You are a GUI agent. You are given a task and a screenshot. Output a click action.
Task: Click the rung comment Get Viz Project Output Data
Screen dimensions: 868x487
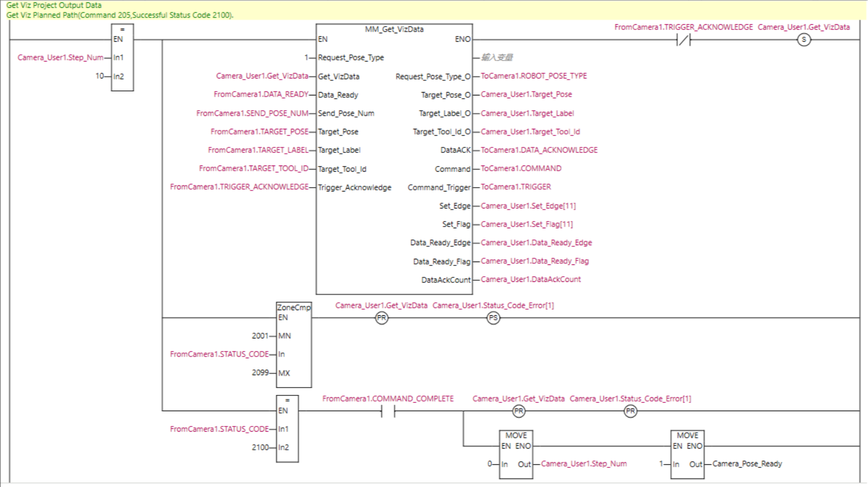click(54, 5)
